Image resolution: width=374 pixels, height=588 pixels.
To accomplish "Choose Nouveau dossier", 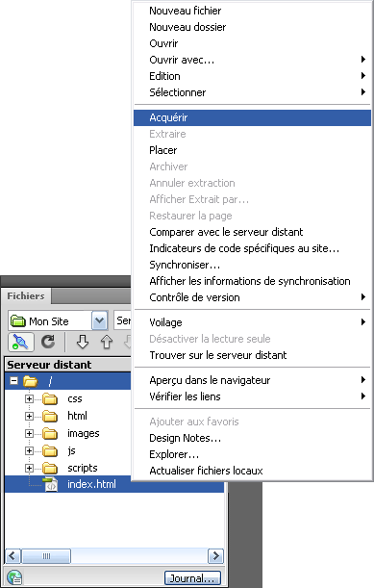I will [253, 27].
